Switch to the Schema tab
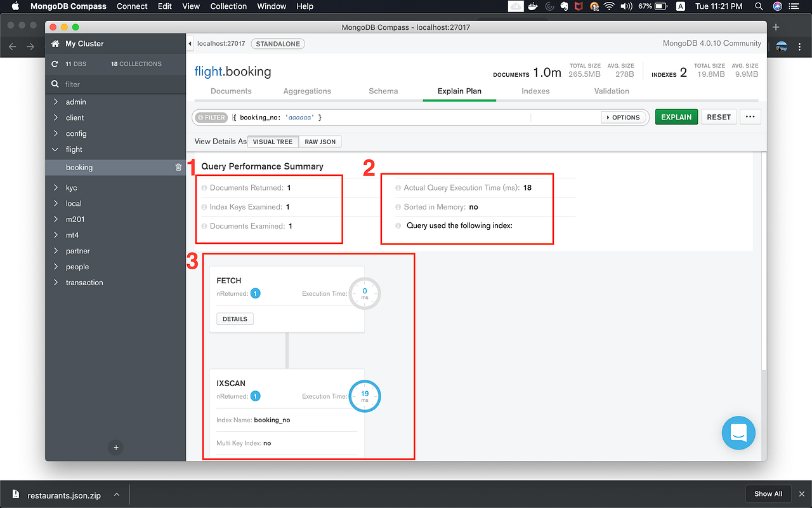Image resolution: width=812 pixels, height=508 pixels. (x=383, y=91)
